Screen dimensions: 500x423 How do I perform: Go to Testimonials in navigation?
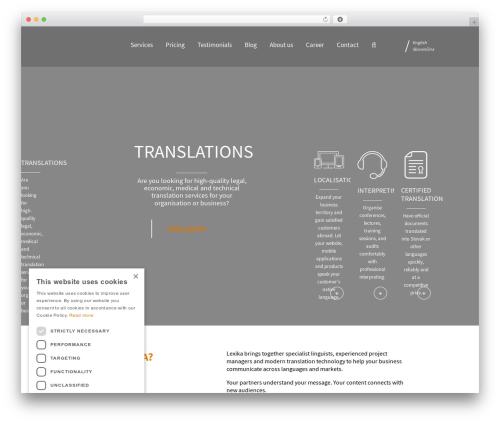pyautogui.click(x=215, y=45)
